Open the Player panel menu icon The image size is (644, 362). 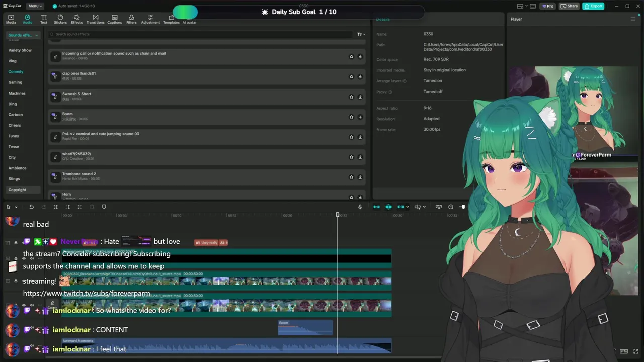(633, 19)
